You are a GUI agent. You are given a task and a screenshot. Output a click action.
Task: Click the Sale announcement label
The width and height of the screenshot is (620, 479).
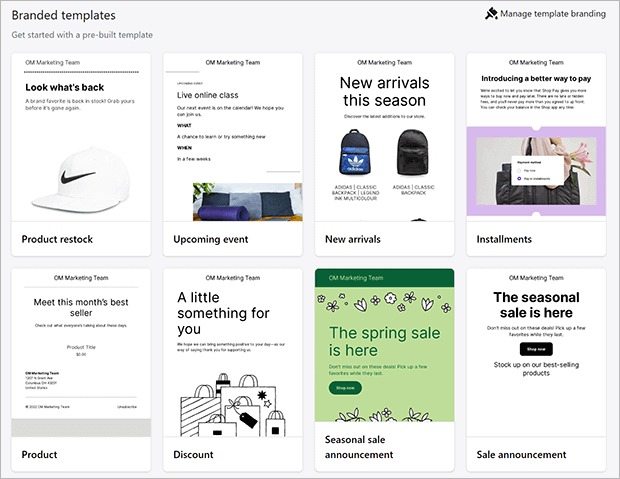point(521,455)
